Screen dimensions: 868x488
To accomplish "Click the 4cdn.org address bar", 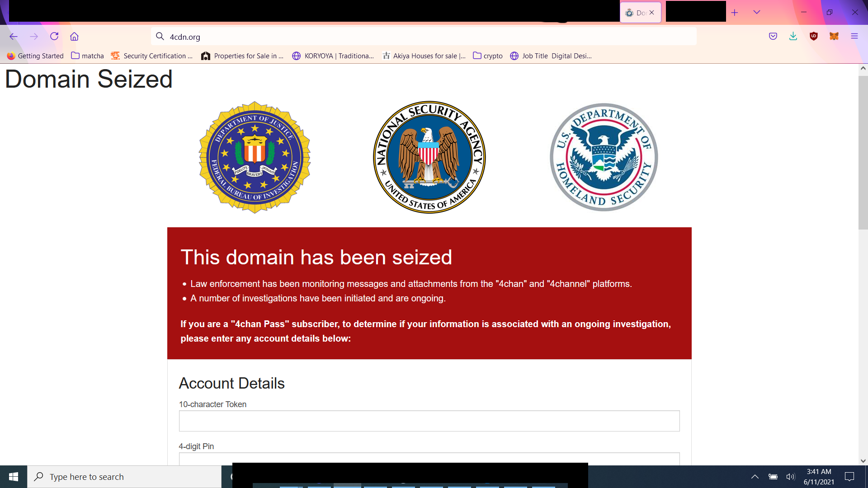I will pyautogui.click(x=424, y=37).
